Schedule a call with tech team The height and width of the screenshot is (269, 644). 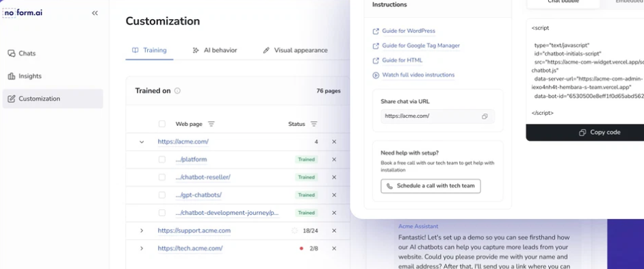click(x=430, y=186)
